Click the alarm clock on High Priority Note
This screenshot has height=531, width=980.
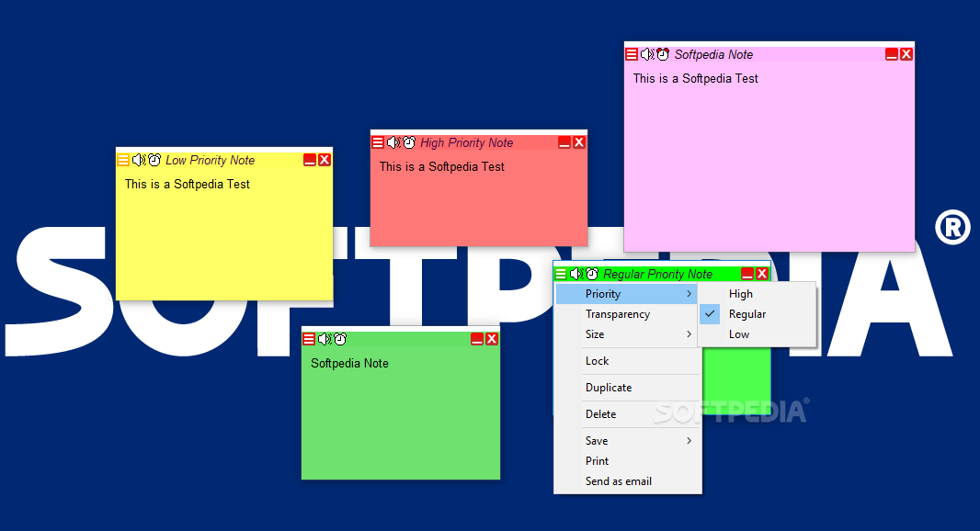(x=409, y=142)
